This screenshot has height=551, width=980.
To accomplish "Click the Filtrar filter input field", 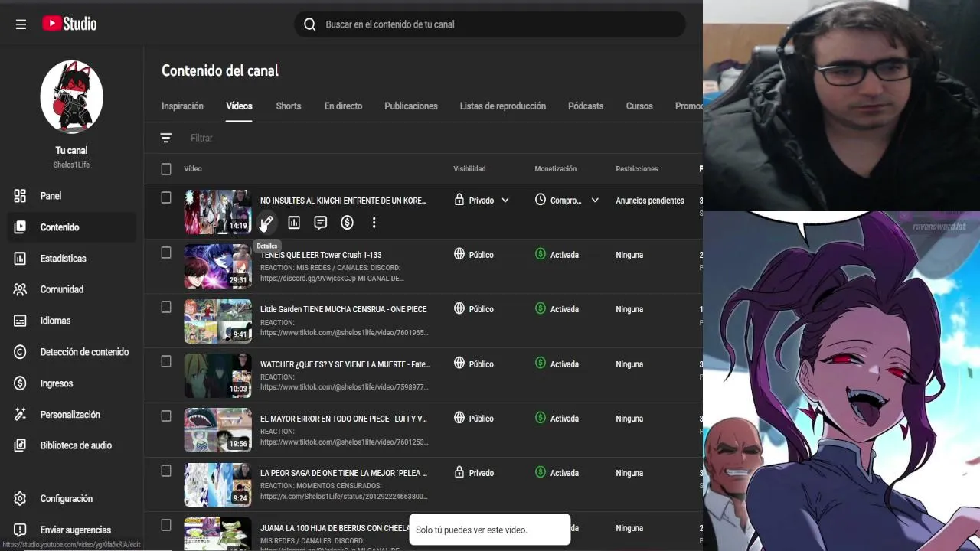I will [x=201, y=138].
